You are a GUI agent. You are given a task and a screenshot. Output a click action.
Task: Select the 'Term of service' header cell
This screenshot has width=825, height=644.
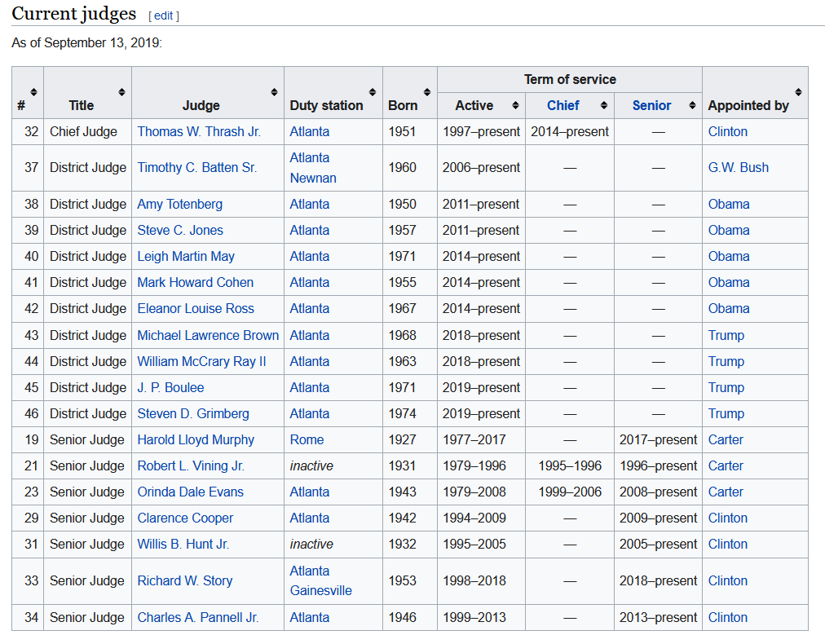click(570, 79)
